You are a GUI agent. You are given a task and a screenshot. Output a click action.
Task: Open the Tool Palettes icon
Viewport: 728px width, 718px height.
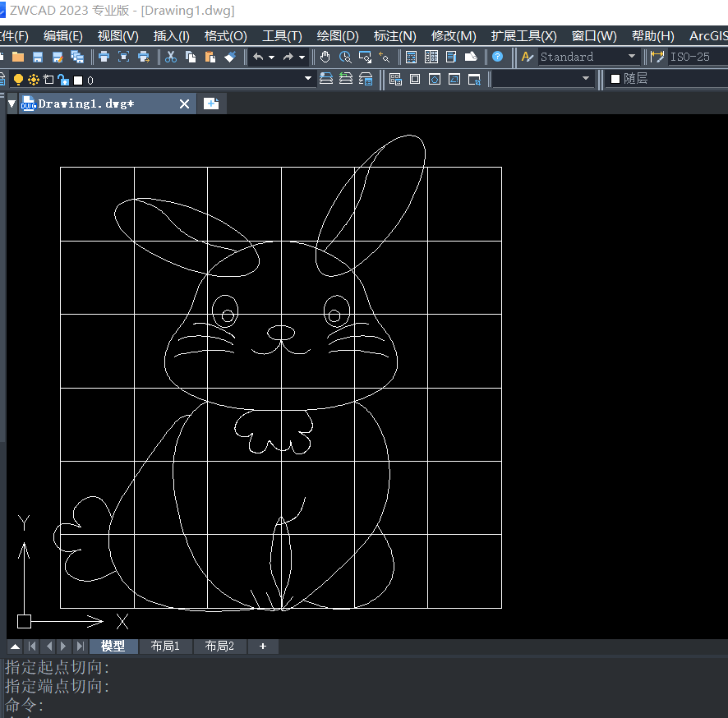pos(451,57)
